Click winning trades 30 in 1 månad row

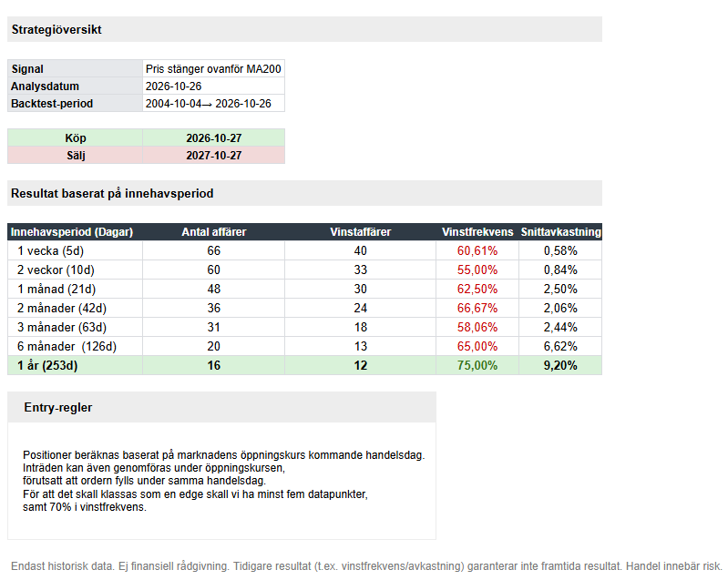click(x=360, y=289)
